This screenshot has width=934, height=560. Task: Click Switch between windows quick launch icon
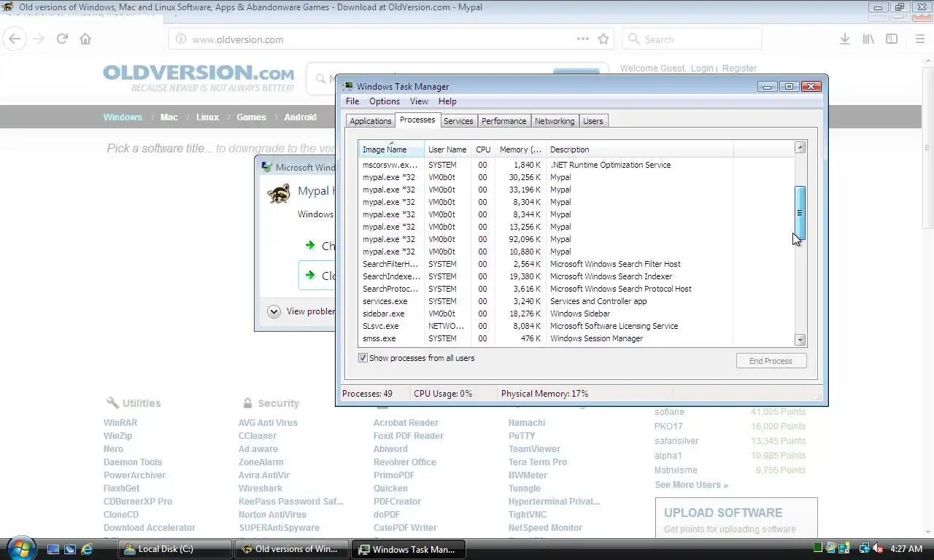coord(70,549)
